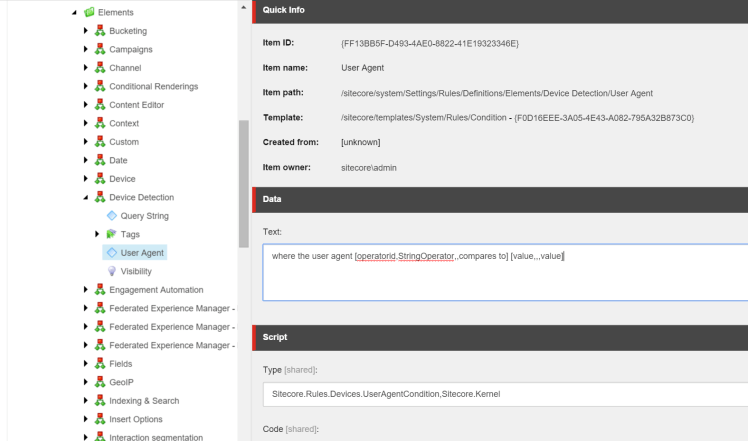Click the GeoIP item icon
Image resolution: width=748 pixels, height=441 pixels.
pyautogui.click(x=100, y=382)
